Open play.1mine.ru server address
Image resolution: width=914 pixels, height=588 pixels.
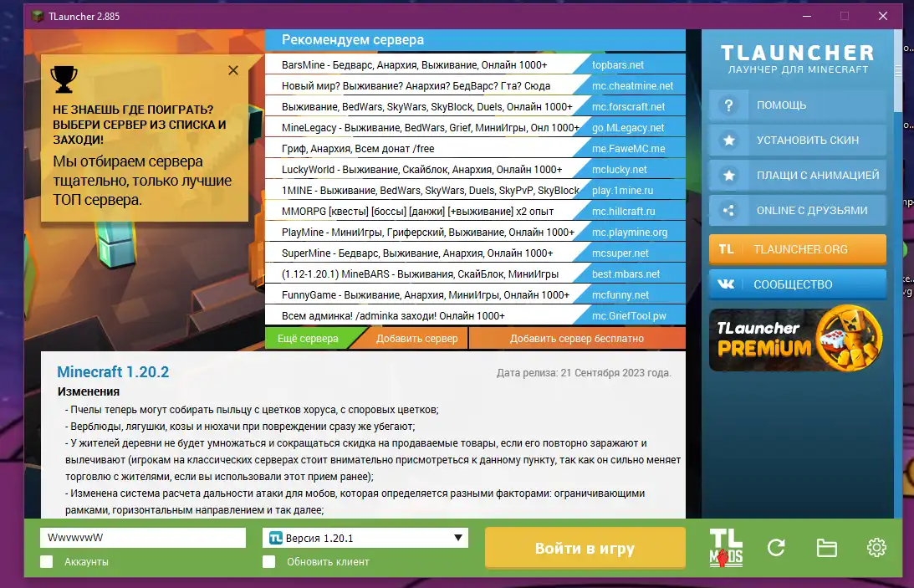click(622, 191)
